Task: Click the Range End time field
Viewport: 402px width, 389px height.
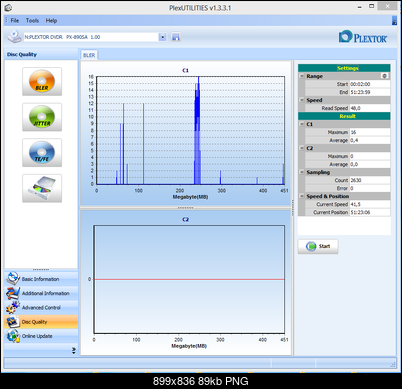Action: pos(369,92)
